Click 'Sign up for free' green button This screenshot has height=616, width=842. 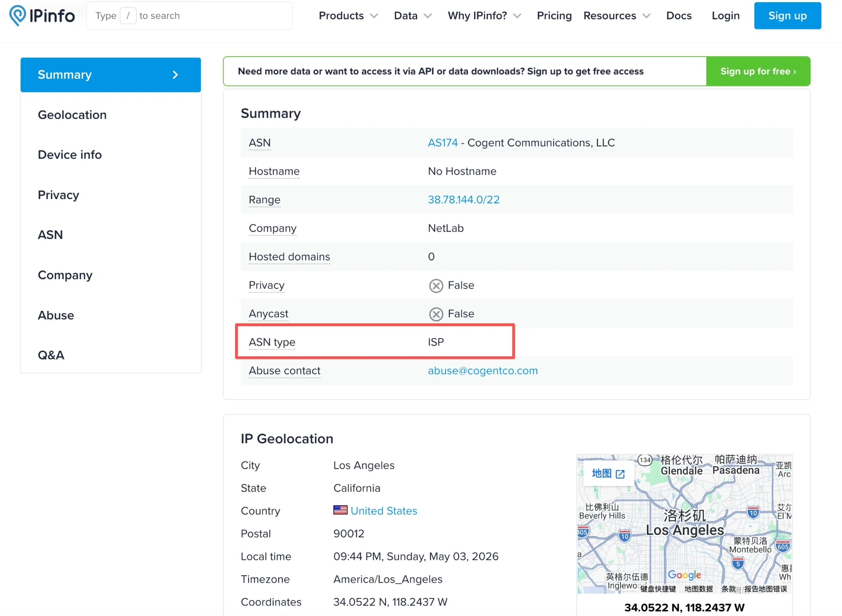tap(758, 71)
